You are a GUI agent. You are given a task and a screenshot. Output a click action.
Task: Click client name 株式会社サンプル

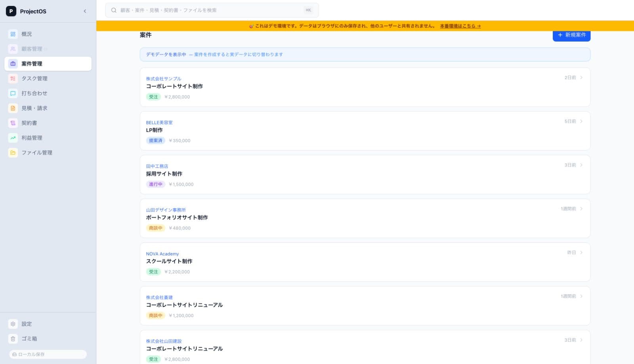click(x=164, y=79)
